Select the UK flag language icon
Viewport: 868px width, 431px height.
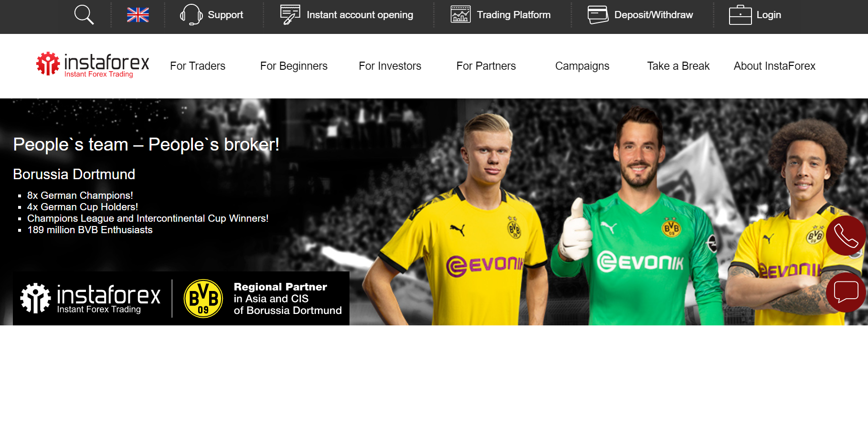138,15
